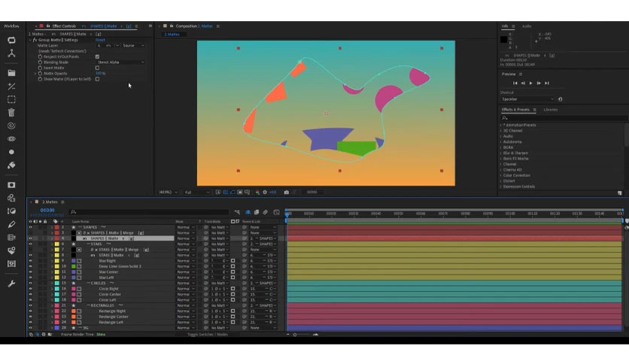Image resolution: width=629 pixels, height=364 pixels.
Task: Click the Effects & Presets search field
Action: (564, 118)
